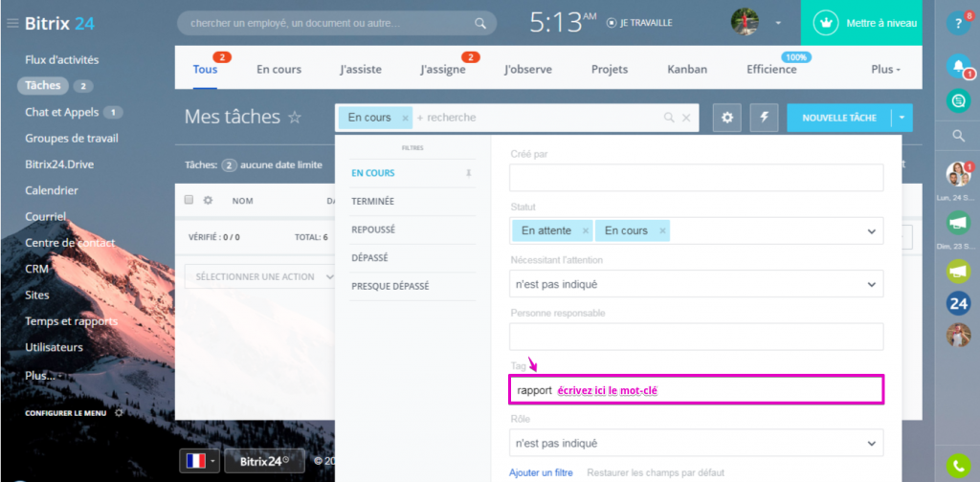
Task: Open the profile dropdown arrow beside avatar
Action: click(778, 23)
